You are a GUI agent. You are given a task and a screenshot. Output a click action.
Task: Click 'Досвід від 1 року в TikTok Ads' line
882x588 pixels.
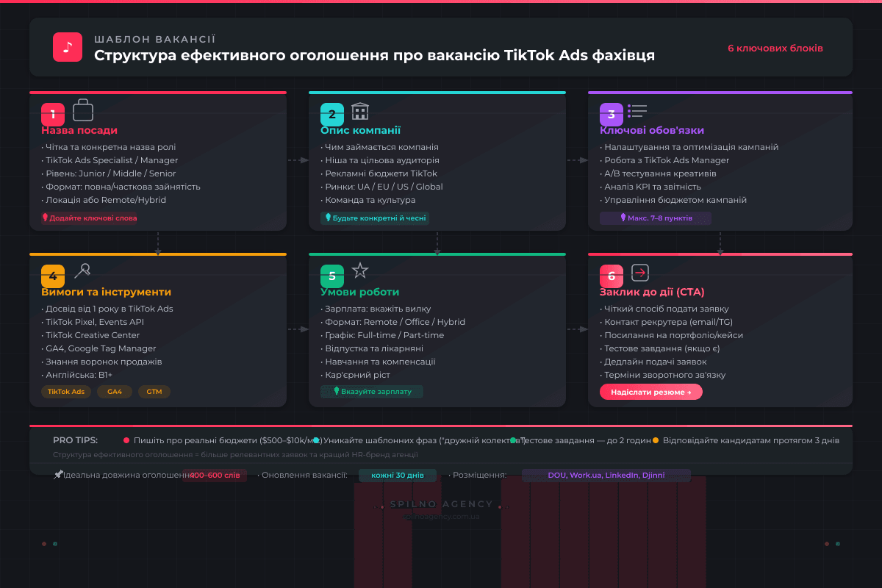[x=107, y=309]
